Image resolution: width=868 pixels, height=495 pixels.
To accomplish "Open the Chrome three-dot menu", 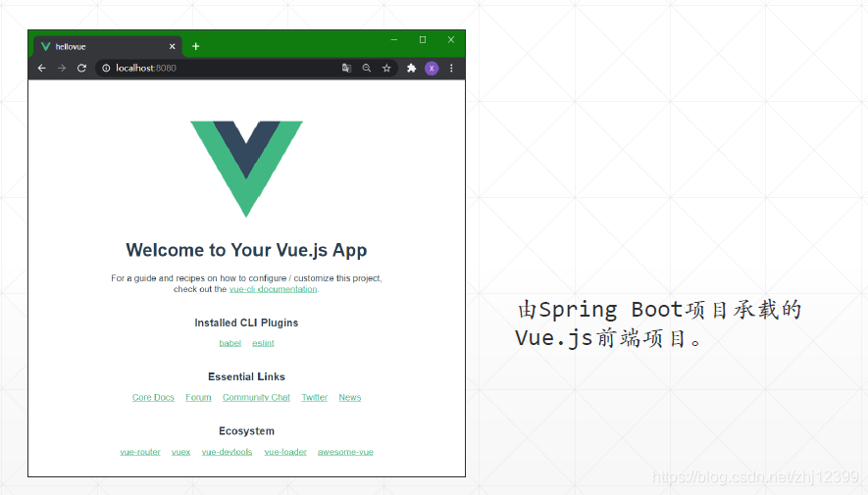I will click(451, 68).
